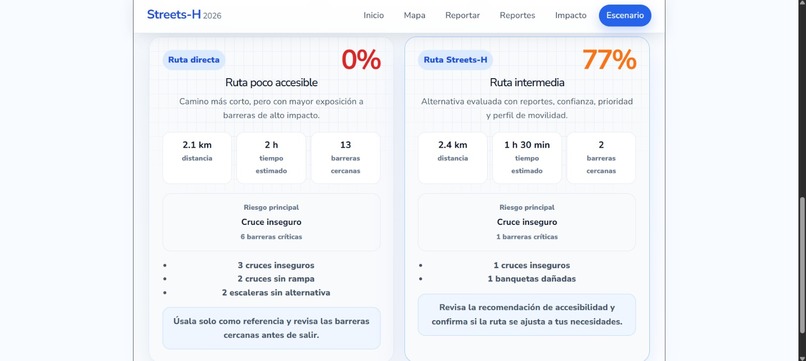Click the 2 barreras cercanas card

(601, 158)
